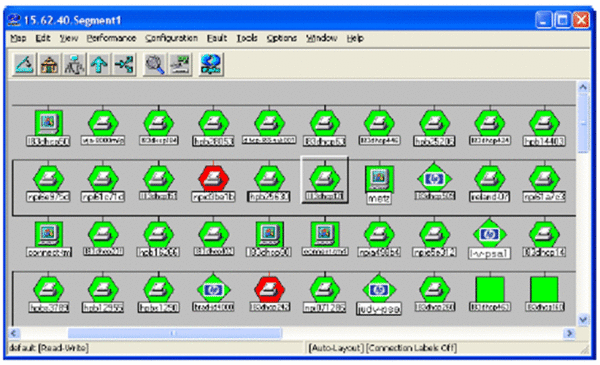Click the horizontal scrollbar thumb
Image resolution: width=600 pixels, height=365 pixels.
175,333
